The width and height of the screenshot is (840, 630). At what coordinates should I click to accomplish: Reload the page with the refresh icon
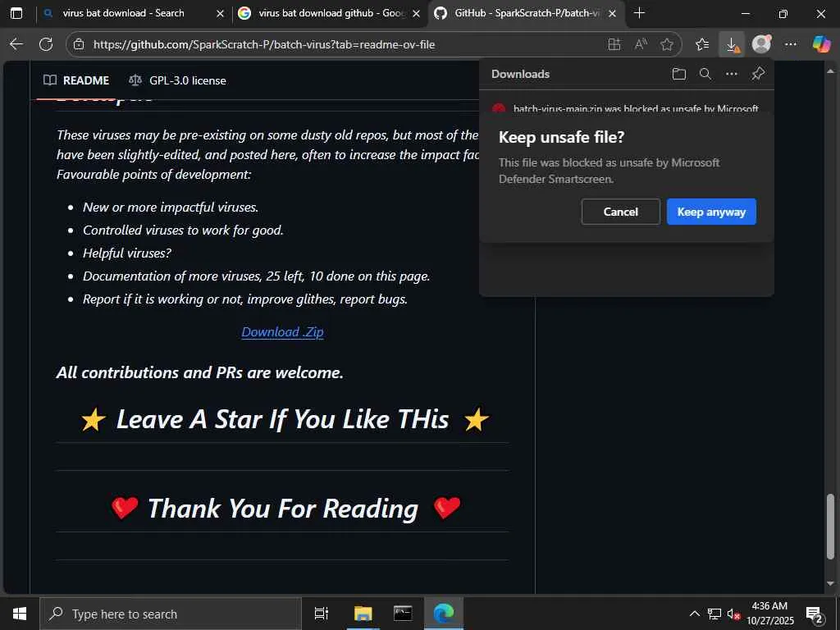[46, 44]
